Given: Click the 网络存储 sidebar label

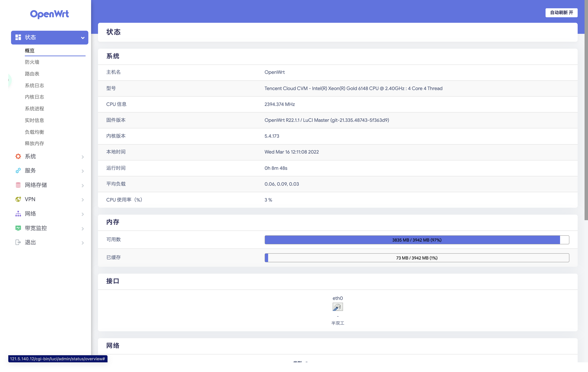Looking at the screenshot, I should [36, 185].
